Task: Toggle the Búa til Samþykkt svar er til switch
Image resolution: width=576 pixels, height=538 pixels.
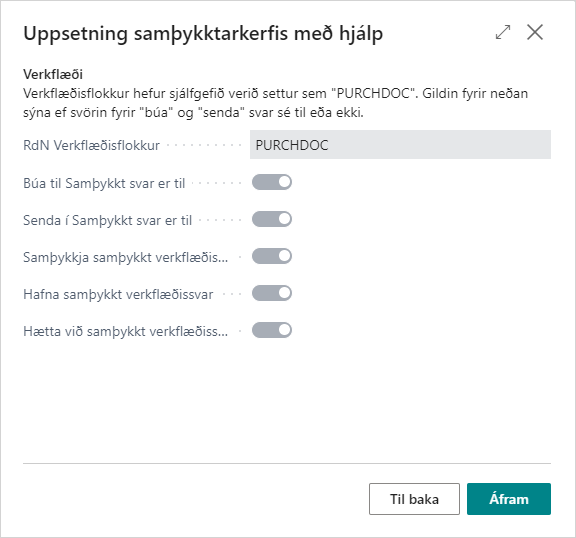Action: coord(272,182)
